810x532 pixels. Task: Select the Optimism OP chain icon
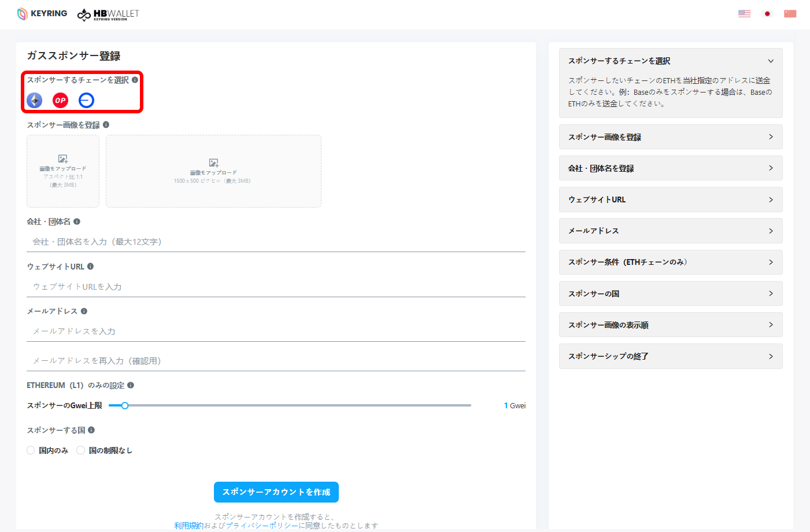60,101
